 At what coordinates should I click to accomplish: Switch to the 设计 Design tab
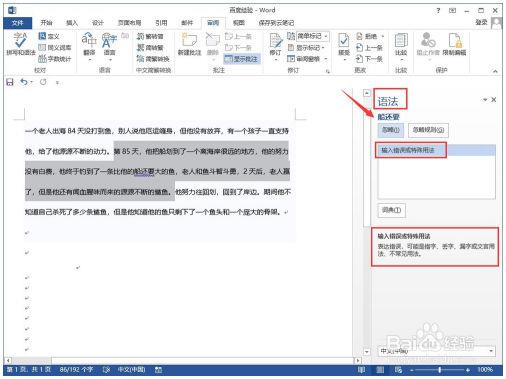tap(98, 23)
